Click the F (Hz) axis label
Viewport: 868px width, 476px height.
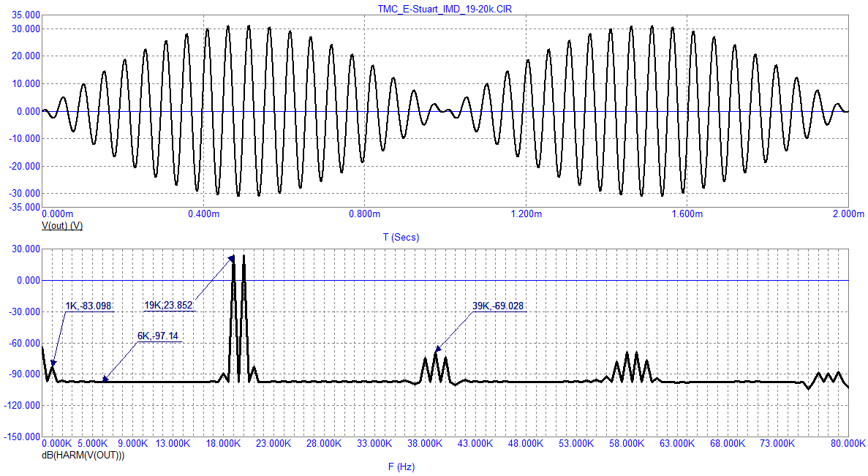[x=401, y=466]
